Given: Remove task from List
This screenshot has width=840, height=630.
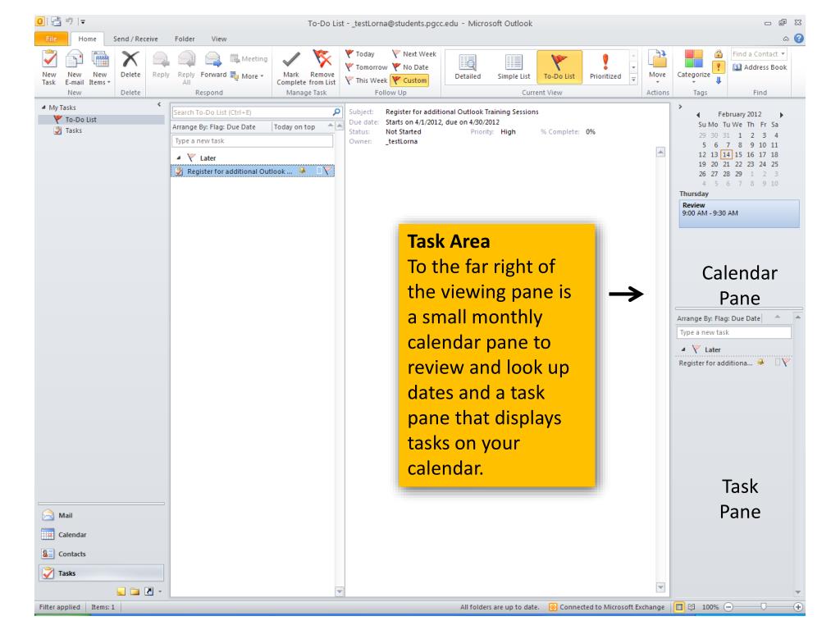Looking at the screenshot, I should click(322, 67).
